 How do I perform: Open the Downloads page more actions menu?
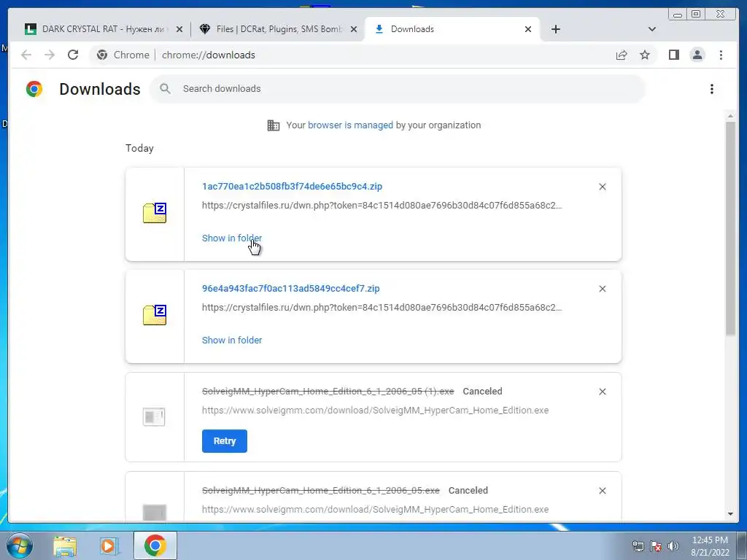point(712,89)
